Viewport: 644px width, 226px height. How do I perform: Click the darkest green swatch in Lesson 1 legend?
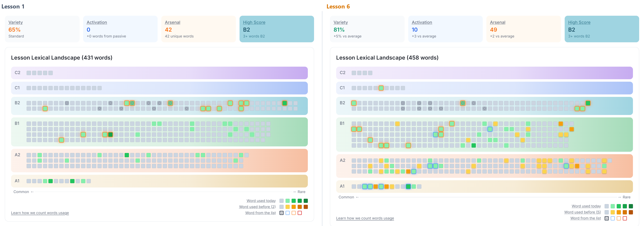point(306,201)
